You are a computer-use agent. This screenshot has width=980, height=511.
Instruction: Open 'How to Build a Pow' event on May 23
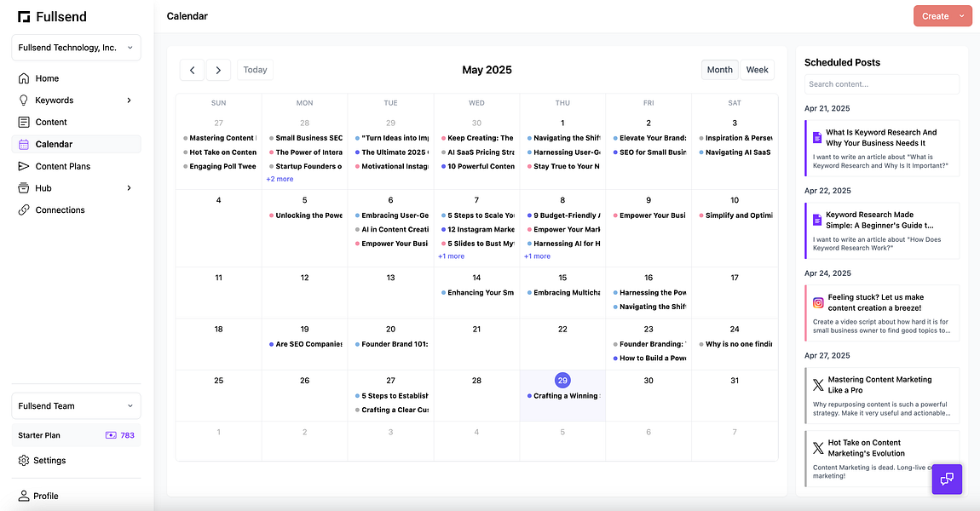(x=649, y=359)
